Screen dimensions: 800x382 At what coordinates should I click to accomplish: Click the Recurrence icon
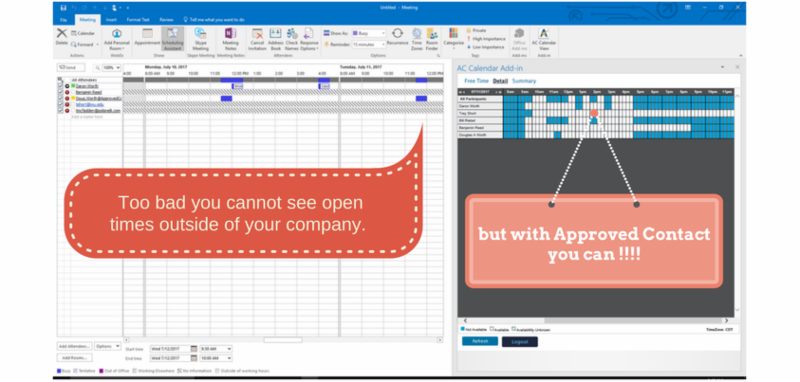[397, 37]
